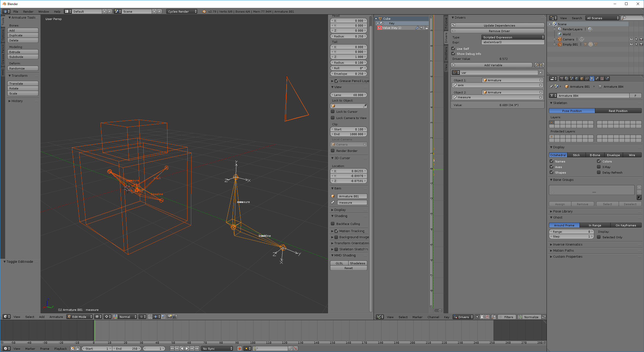
Task: Select Empty.001 in the outliner
Action: [x=570, y=44]
